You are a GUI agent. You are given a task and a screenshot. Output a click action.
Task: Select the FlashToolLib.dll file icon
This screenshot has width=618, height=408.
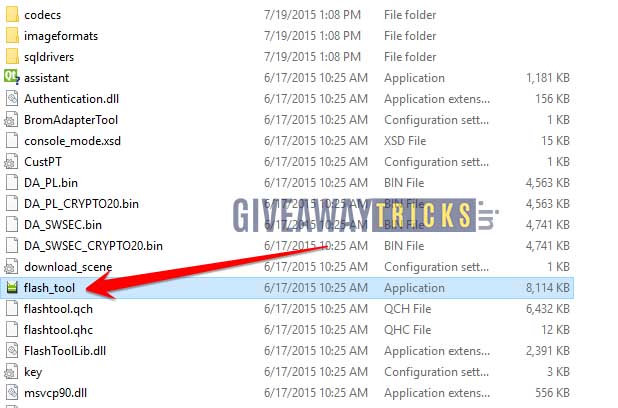pos(12,351)
